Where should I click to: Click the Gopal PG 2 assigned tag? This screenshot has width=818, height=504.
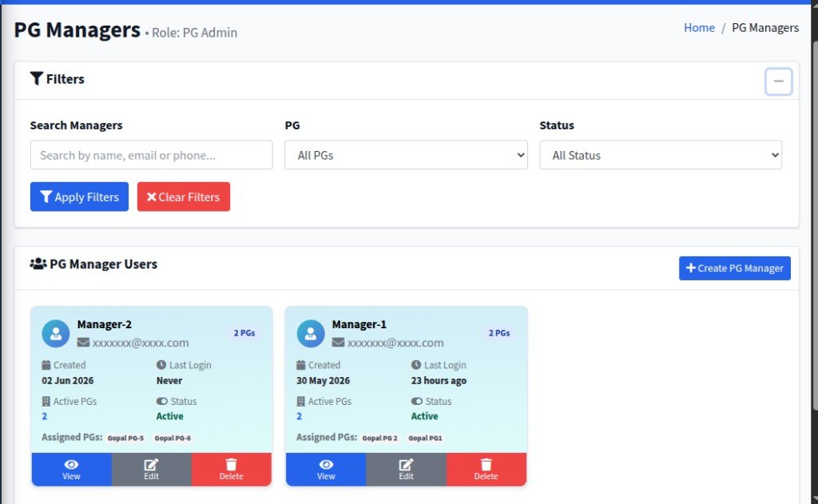(x=379, y=439)
